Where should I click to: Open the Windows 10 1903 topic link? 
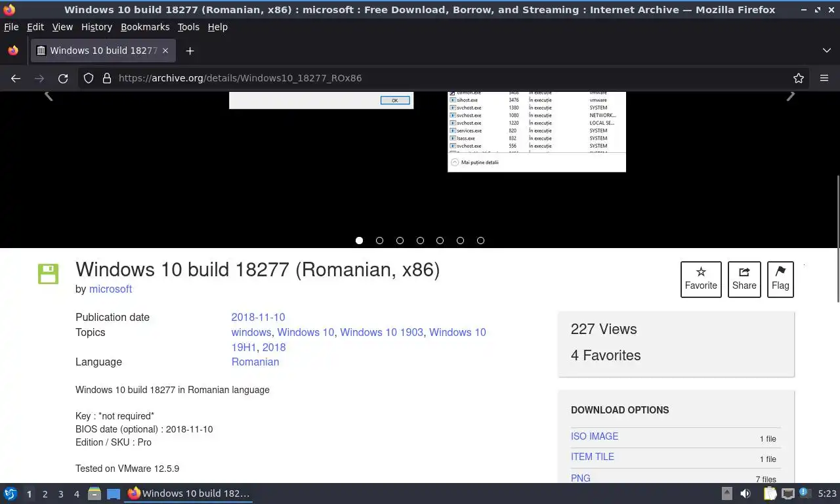click(x=381, y=332)
